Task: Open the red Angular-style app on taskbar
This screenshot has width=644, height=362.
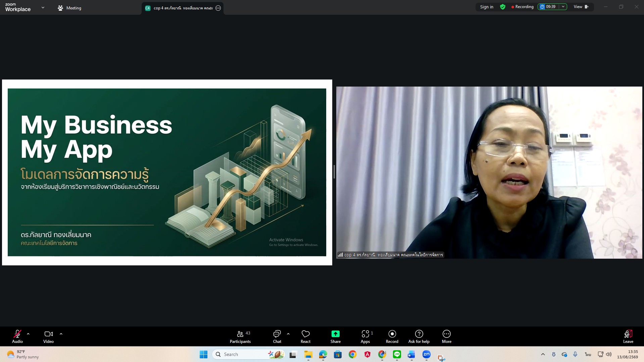Action: tap(367, 354)
